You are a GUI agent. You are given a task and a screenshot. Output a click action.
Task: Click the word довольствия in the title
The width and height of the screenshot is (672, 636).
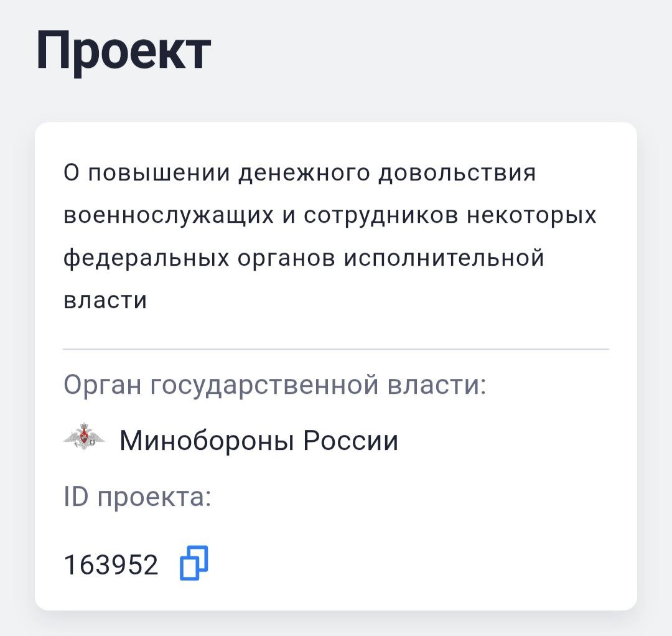pyautogui.click(x=457, y=172)
